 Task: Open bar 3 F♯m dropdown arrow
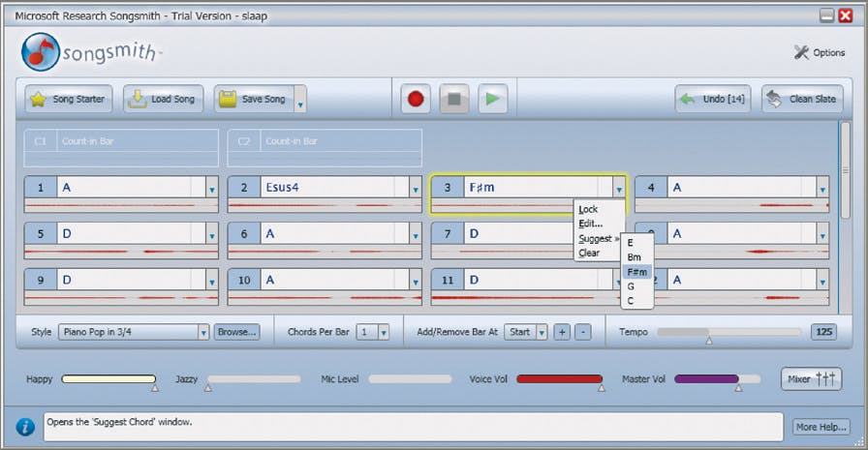(619, 188)
